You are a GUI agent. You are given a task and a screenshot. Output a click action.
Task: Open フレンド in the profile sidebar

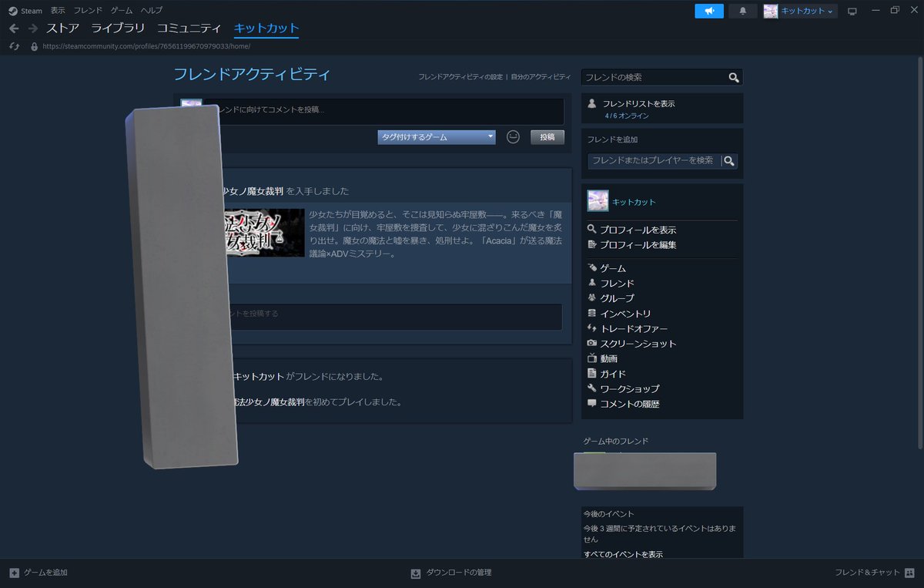[x=618, y=284]
